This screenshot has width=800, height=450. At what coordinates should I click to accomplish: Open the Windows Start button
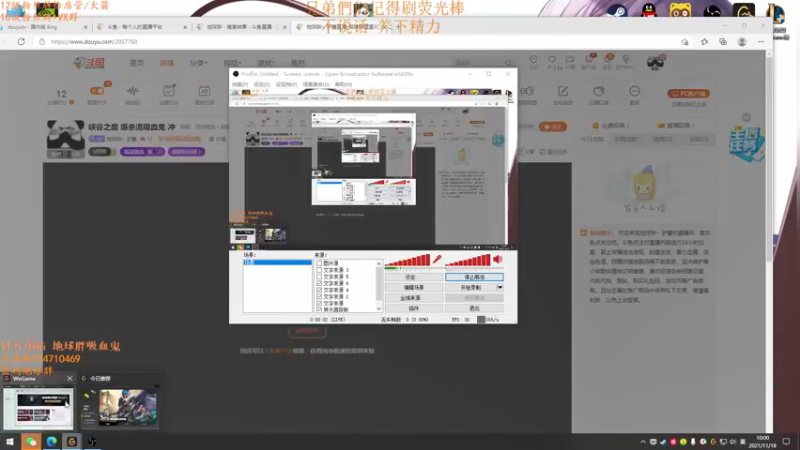pos(10,441)
